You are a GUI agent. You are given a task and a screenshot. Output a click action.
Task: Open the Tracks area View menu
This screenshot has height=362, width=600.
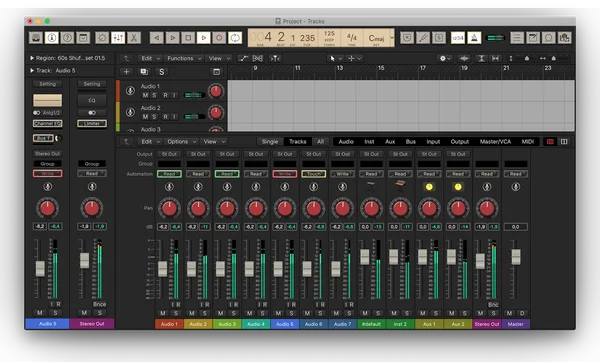click(218, 58)
